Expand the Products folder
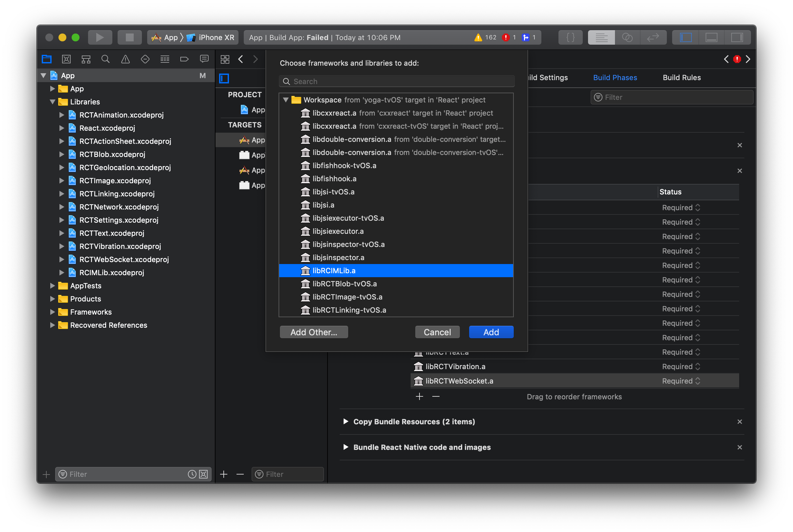This screenshot has width=793, height=532. tap(52, 299)
